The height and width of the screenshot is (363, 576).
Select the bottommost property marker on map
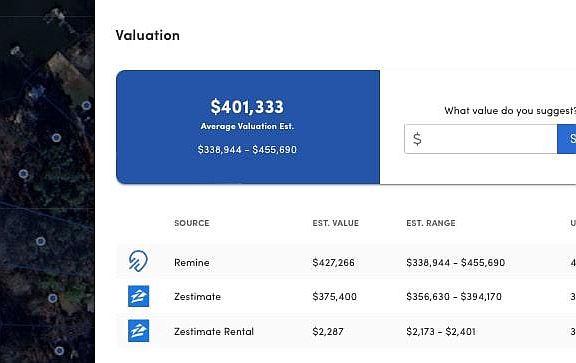tap(59, 351)
